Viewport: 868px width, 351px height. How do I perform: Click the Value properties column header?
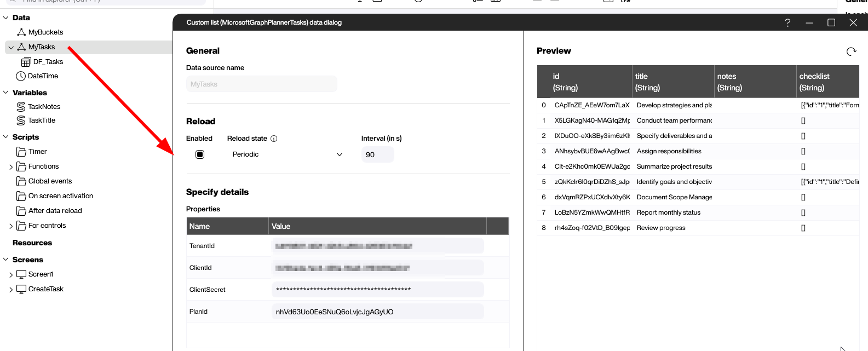[x=378, y=226]
